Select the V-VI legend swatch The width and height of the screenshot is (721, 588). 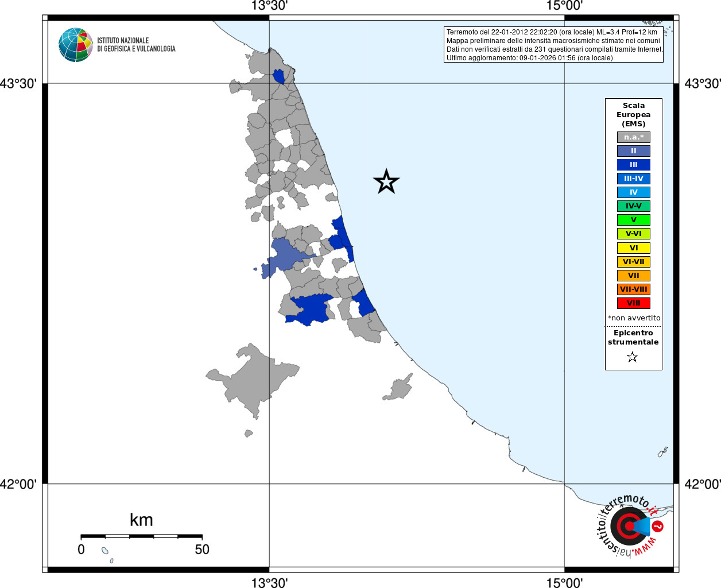[x=634, y=234]
